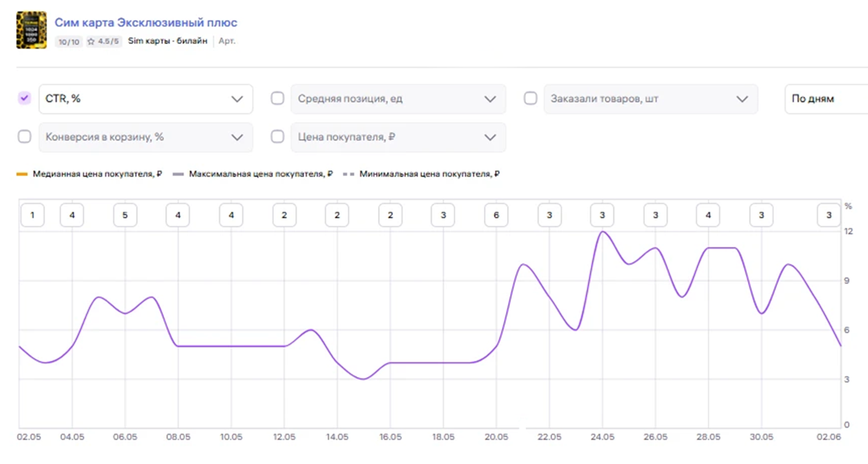
Task: Click the event marker 3 at 18.05
Action: [x=443, y=215]
